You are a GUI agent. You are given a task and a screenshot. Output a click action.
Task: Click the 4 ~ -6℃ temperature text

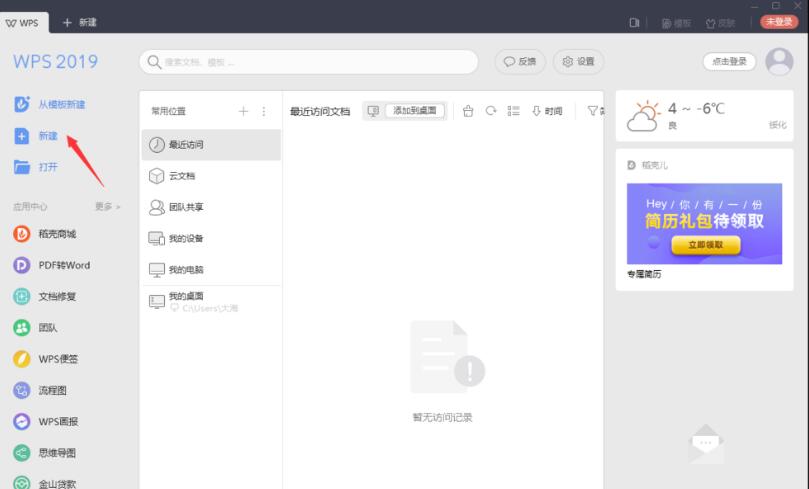pyautogui.click(x=696, y=109)
